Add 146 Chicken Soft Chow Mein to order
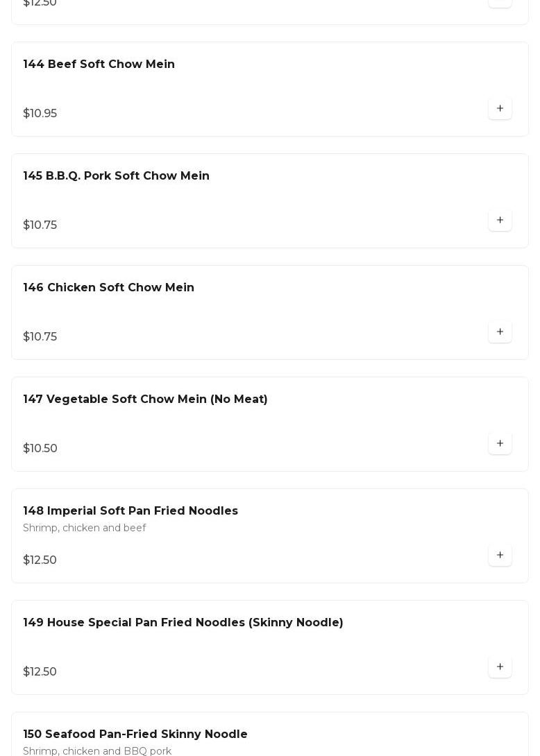 (x=500, y=332)
